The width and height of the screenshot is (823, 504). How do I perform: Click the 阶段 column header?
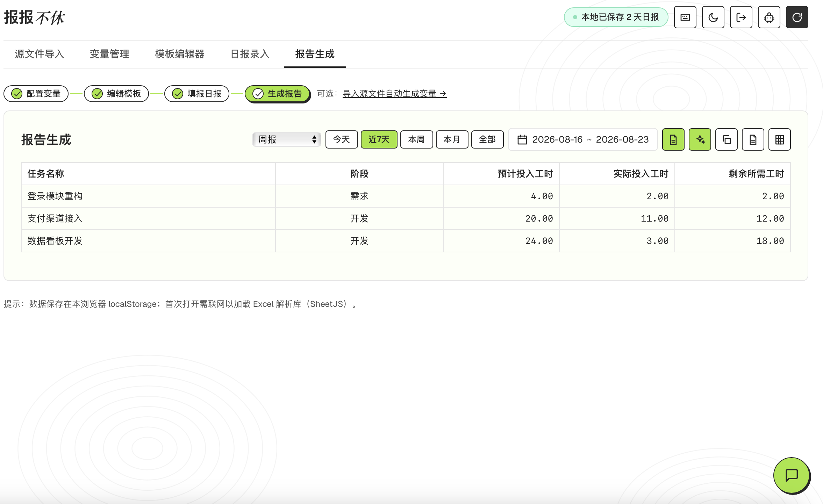[359, 174]
